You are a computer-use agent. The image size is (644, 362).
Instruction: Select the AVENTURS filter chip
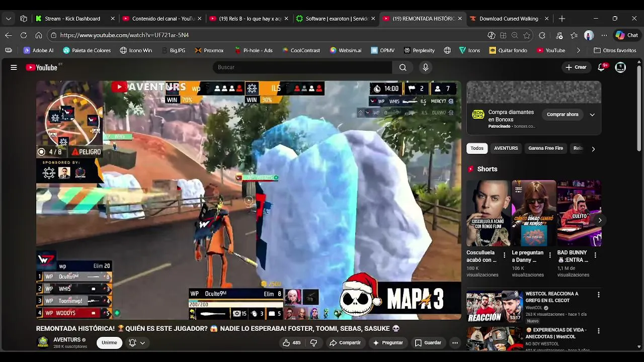(506, 148)
